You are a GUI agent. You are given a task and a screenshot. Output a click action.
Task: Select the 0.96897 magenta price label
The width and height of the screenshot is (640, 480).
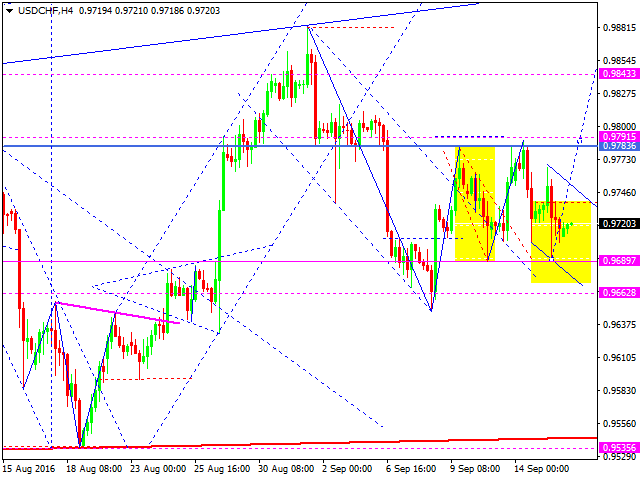coord(619,260)
